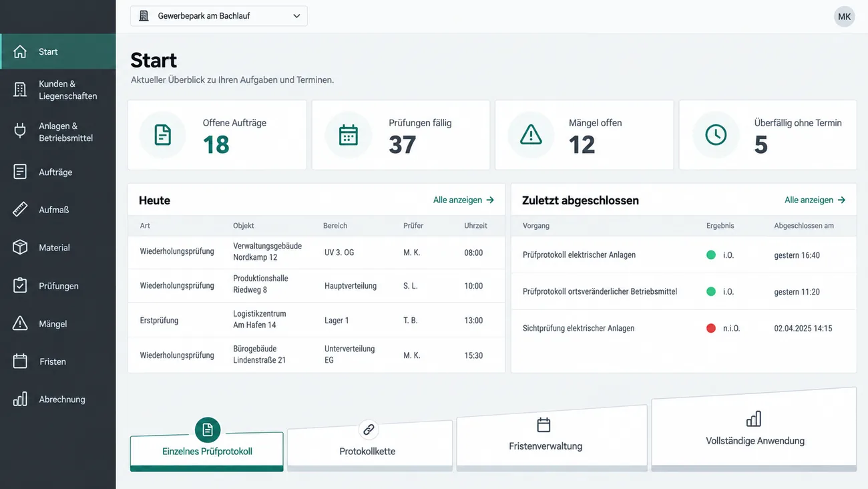Click the value 37 under Prüfungen fällig

pyautogui.click(x=403, y=144)
